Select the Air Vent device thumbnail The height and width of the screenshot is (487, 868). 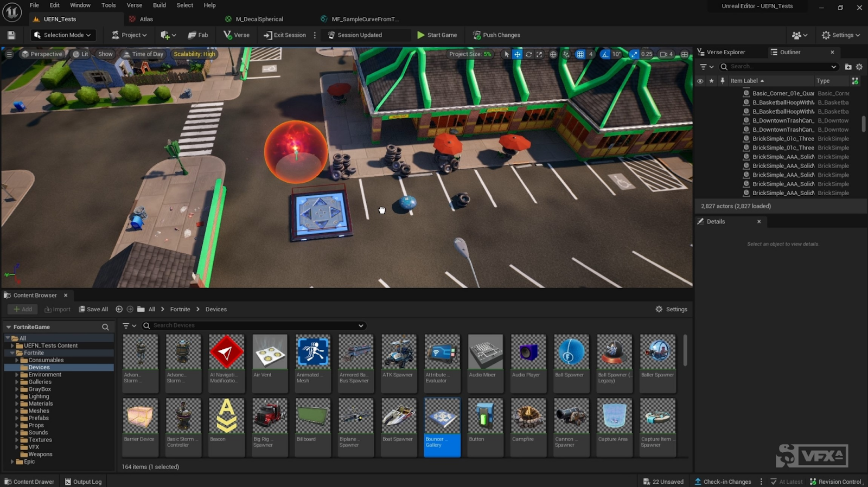(x=270, y=363)
